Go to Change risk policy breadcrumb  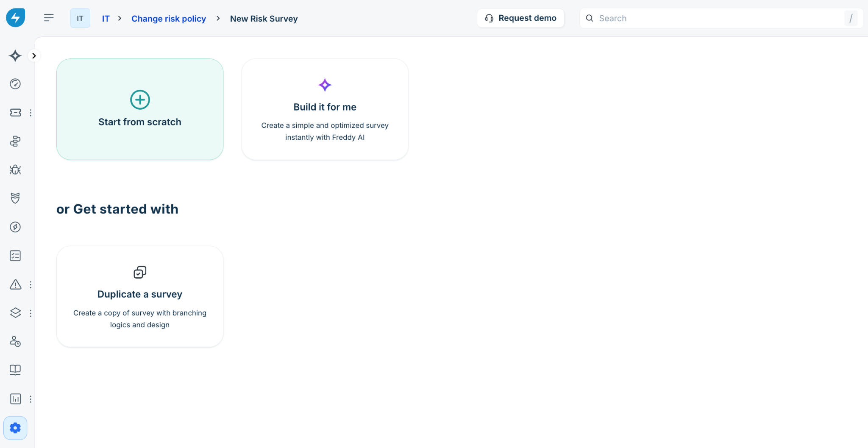(x=169, y=19)
